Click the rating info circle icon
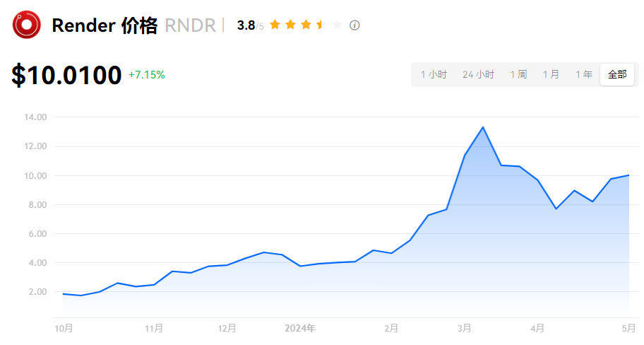644x345 pixels. [x=354, y=25]
